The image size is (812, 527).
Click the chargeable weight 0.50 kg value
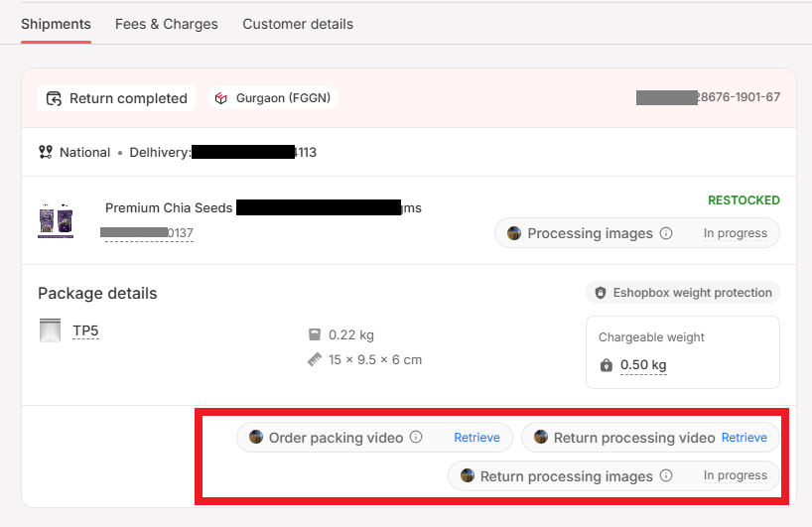point(643,365)
